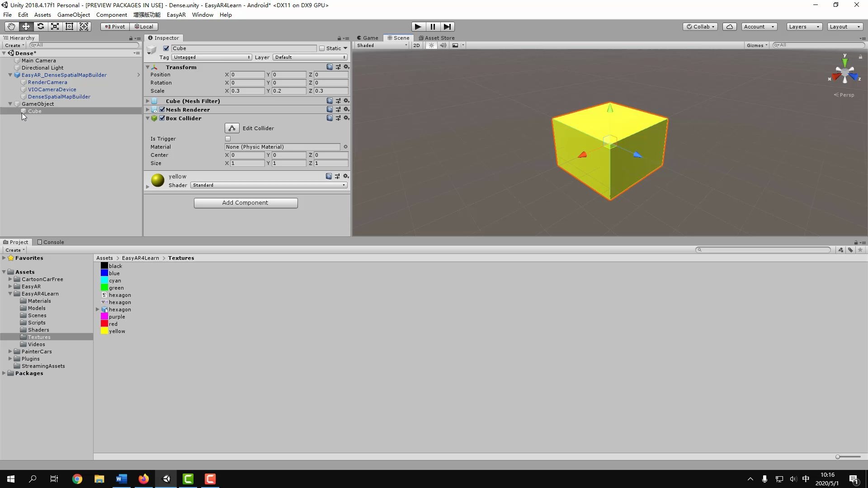Image resolution: width=868 pixels, height=488 pixels.
Task: Disable the Mesh Renderer component checkbox
Action: coord(162,109)
